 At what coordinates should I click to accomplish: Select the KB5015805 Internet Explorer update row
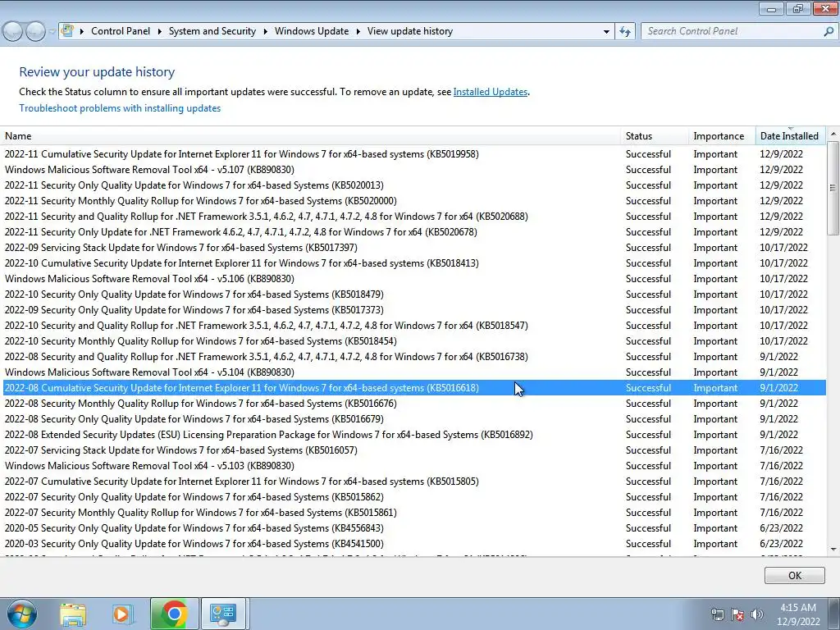point(414,481)
